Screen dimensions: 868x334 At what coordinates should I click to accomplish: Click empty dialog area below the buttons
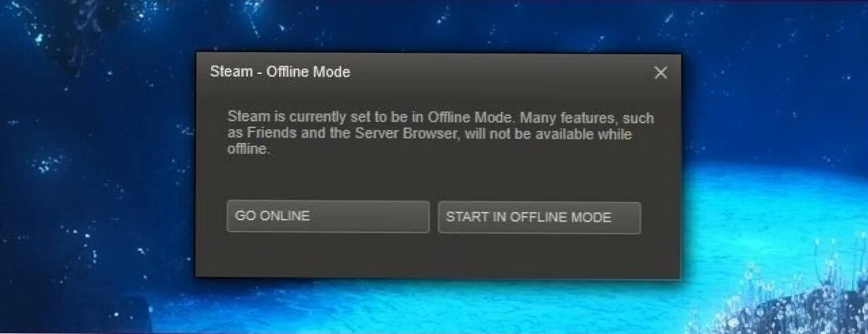(437, 255)
